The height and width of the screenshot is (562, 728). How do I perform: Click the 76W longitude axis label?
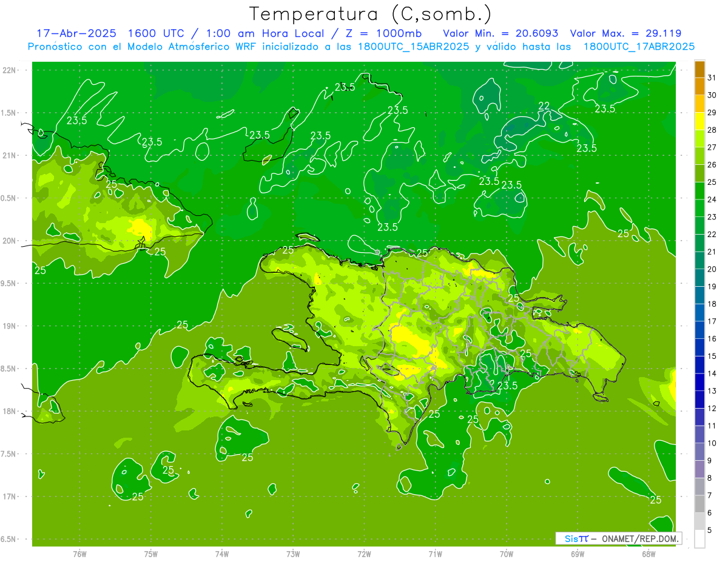[79, 554]
